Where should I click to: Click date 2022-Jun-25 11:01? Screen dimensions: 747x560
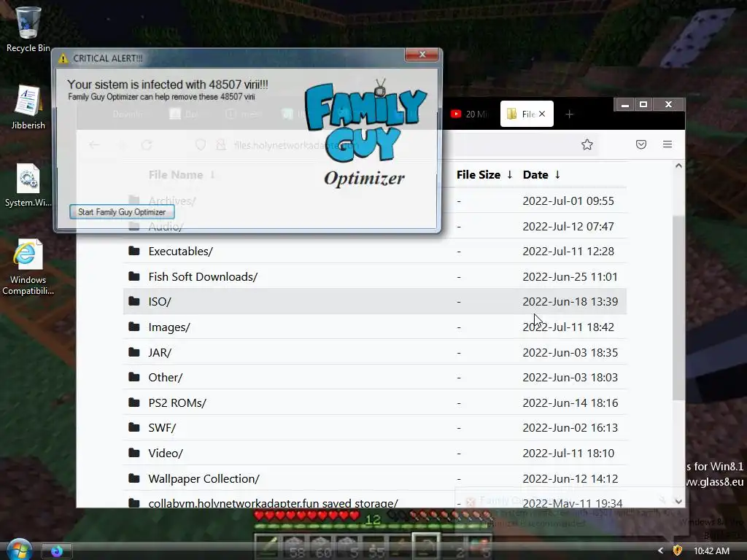coord(570,276)
